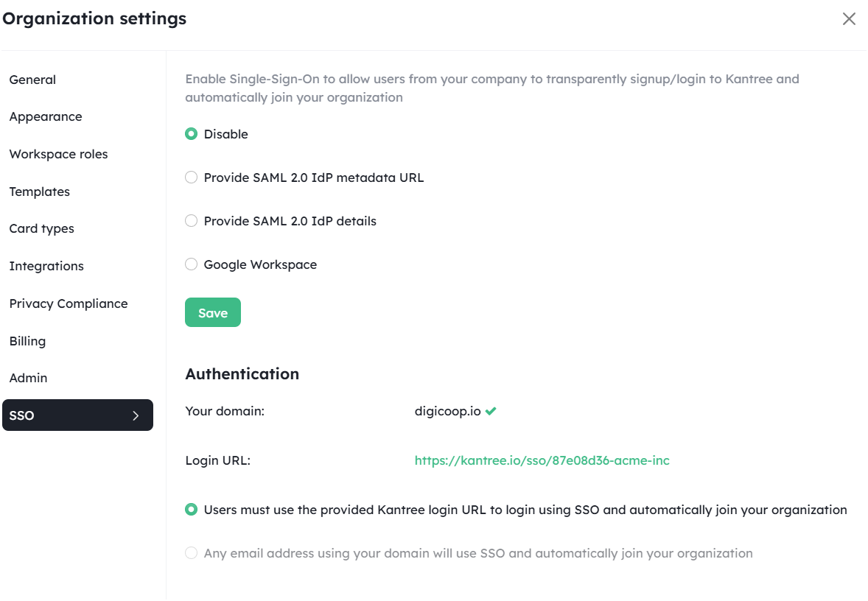Go to Billing section
Screen dimensions: 868x601
tap(27, 341)
